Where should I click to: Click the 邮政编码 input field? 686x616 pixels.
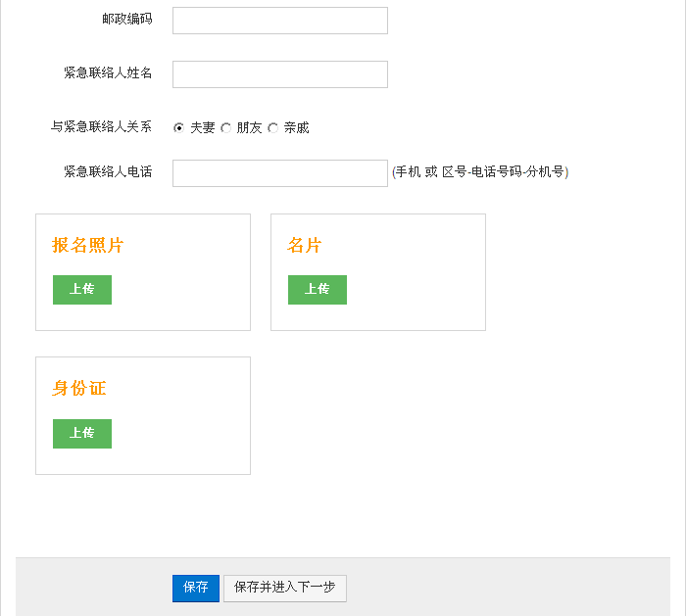pyautogui.click(x=280, y=21)
